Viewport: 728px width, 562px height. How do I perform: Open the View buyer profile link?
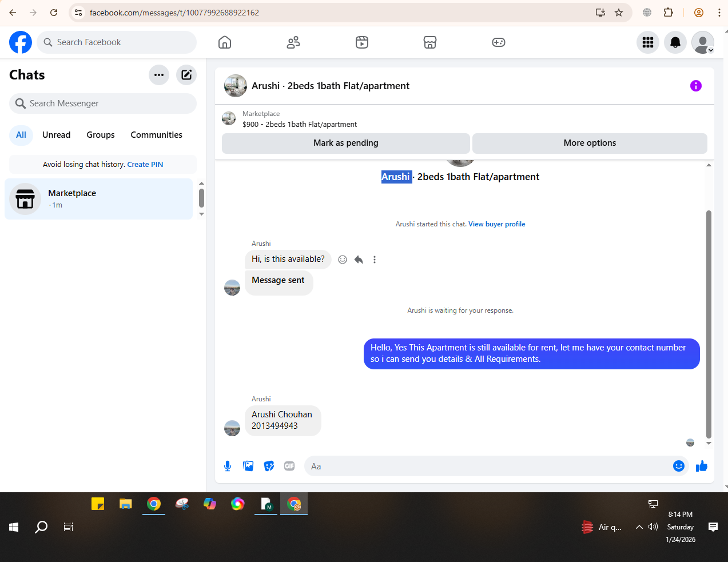(497, 224)
